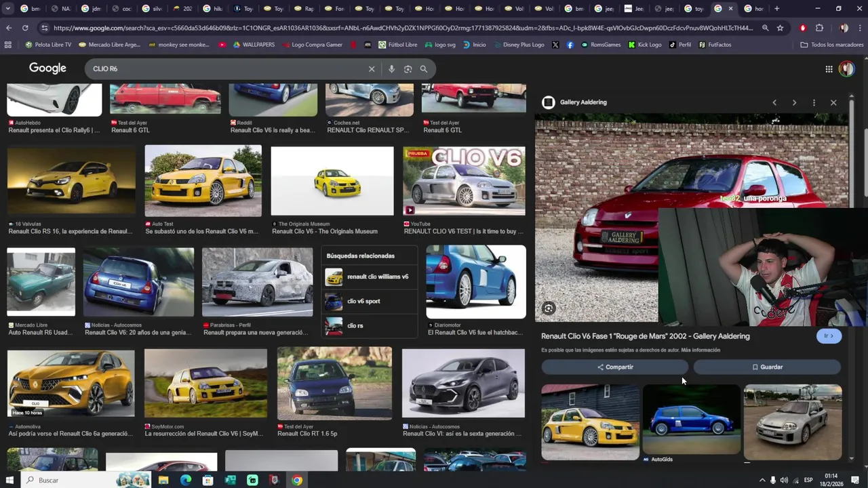Expand Todos los marcadores folder

(x=832, y=45)
